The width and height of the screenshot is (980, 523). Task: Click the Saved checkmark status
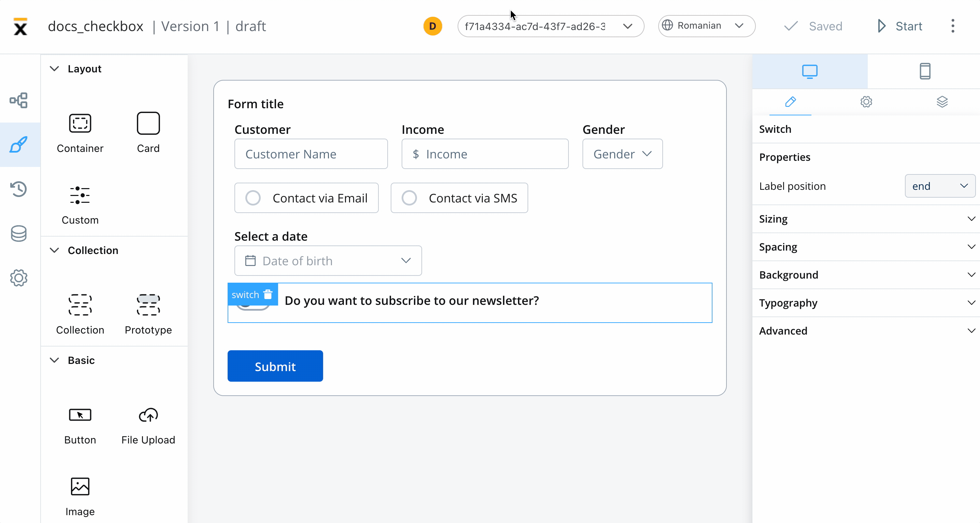tap(813, 26)
